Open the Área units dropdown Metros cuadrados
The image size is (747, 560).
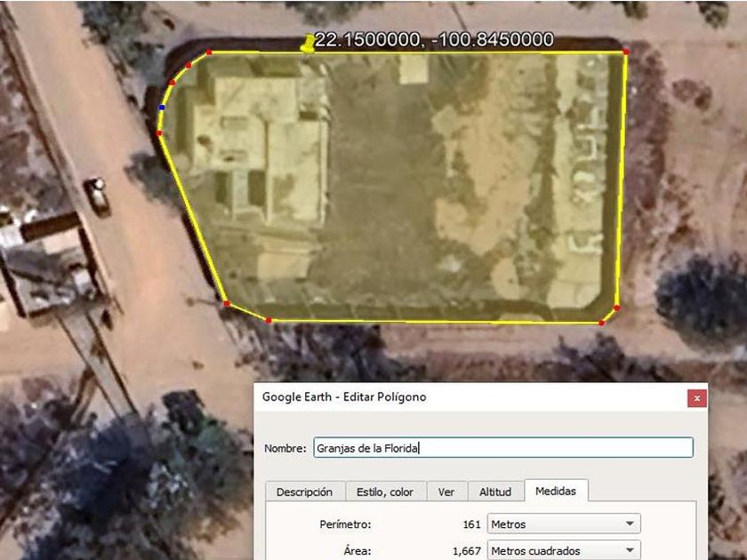[x=564, y=551]
